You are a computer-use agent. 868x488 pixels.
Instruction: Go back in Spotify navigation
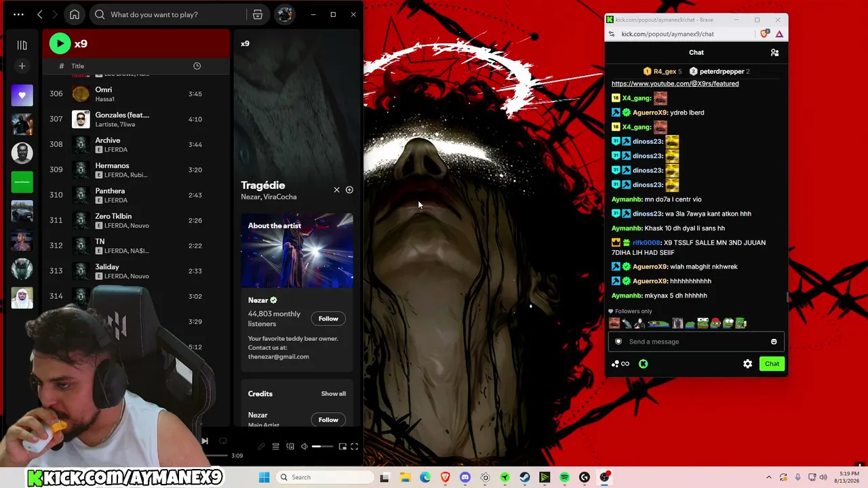(x=40, y=14)
